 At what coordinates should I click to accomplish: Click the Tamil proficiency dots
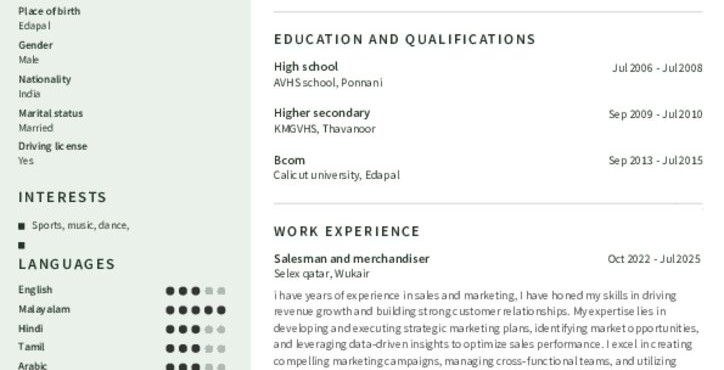pos(196,349)
